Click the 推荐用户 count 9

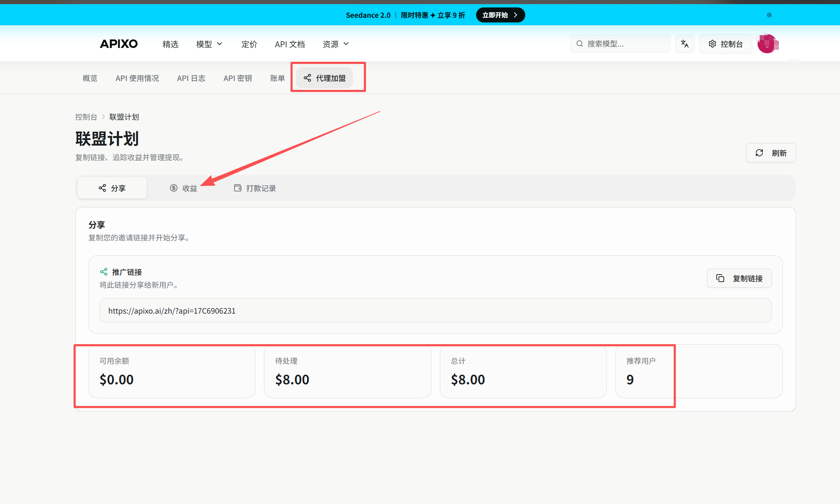pyautogui.click(x=630, y=379)
